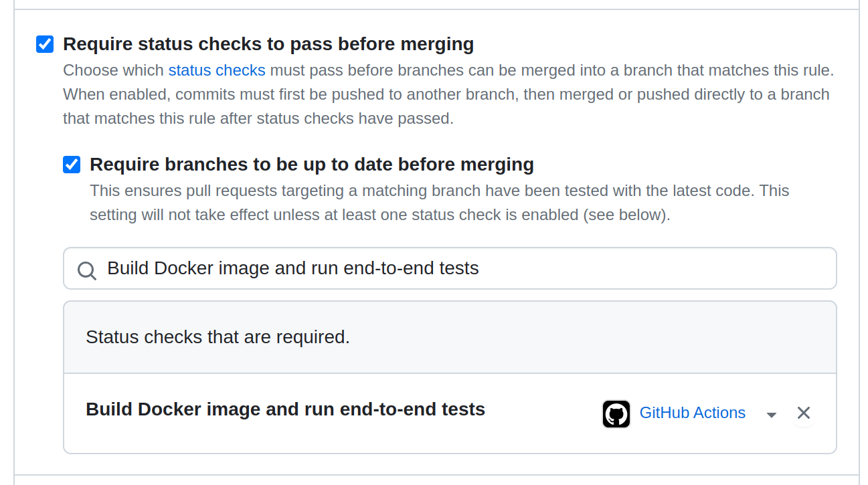Select the 'Status checks that are required' section header
868x485 pixels.
pyautogui.click(x=217, y=336)
